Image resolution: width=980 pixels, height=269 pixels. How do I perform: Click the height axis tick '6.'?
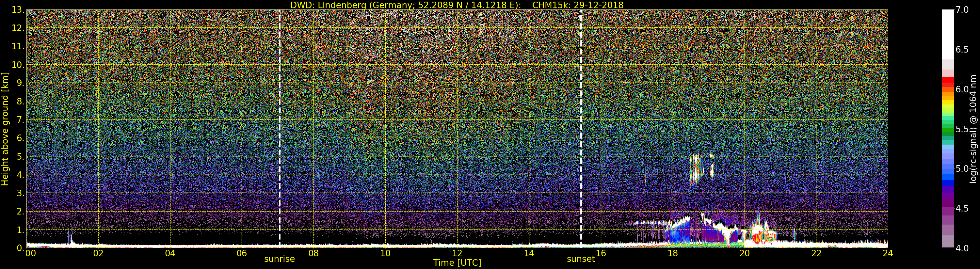coord(21,138)
